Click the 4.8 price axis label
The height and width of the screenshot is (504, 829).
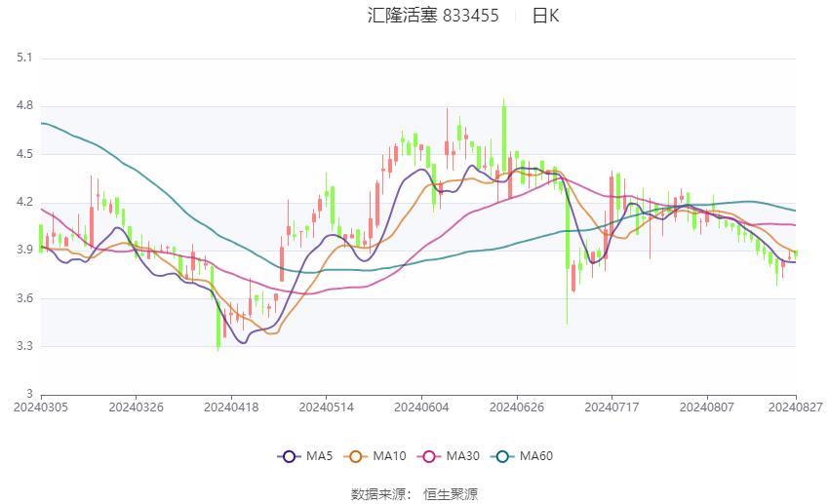tap(24, 105)
